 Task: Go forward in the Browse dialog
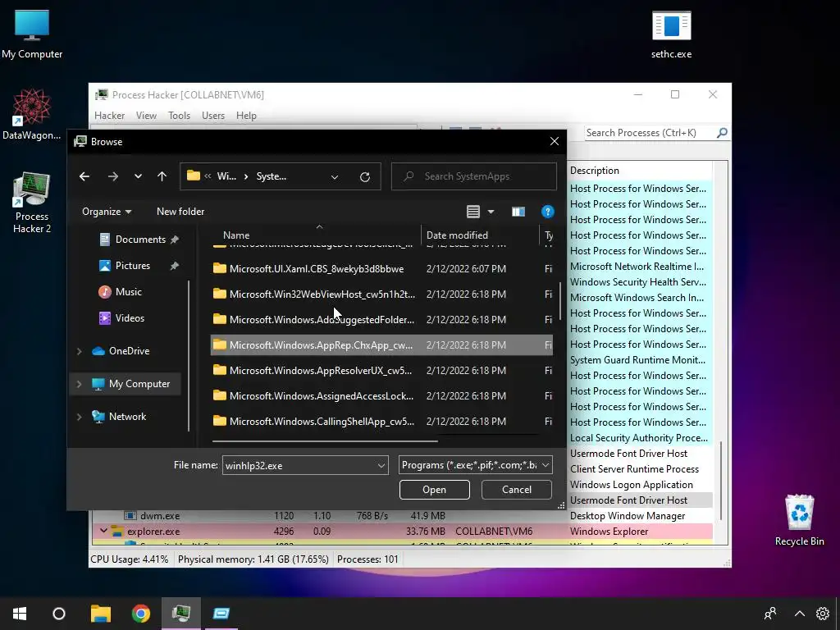(112, 176)
